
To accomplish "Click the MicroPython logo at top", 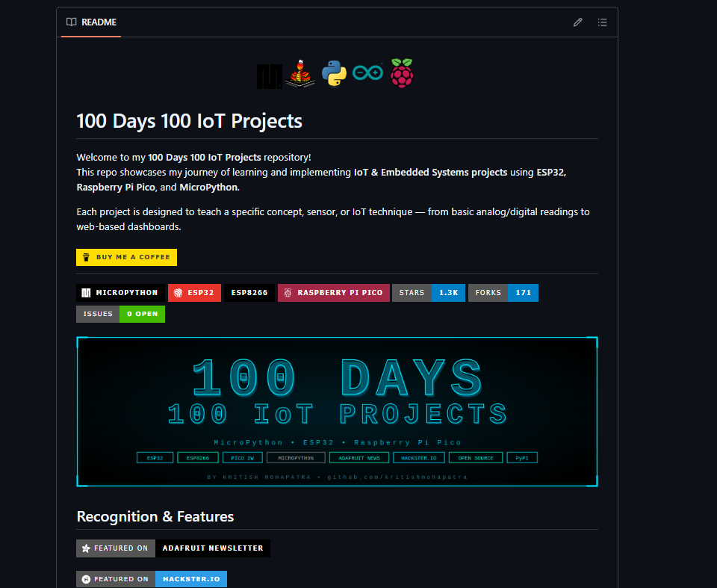I will (x=270, y=76).
